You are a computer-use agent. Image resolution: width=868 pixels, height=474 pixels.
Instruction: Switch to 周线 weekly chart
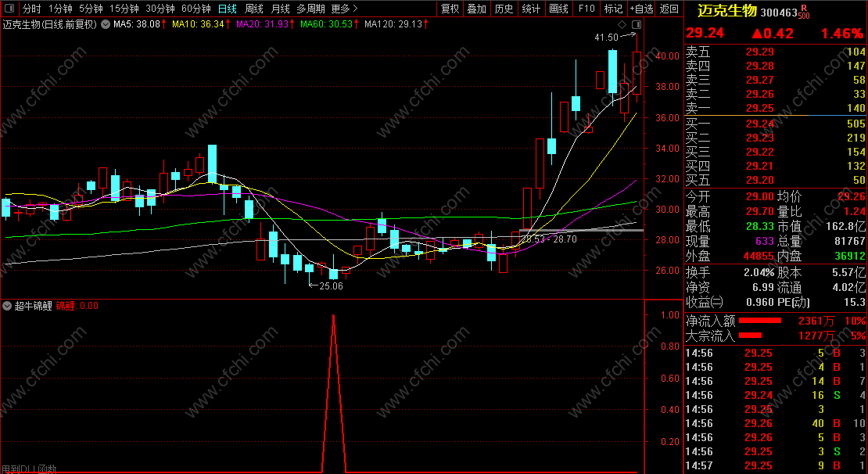click(254, 9)
